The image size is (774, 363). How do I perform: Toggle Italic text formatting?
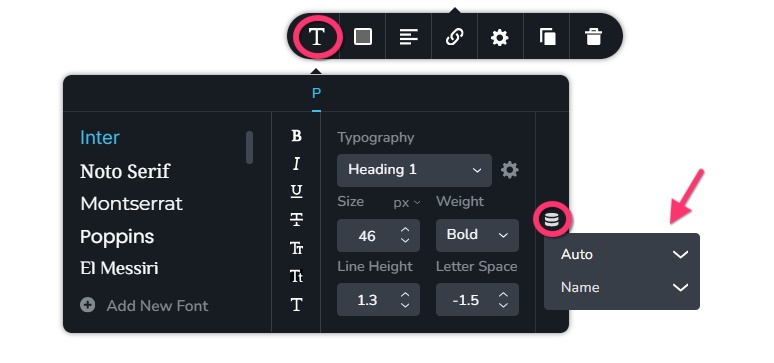(x=296, y=163)
